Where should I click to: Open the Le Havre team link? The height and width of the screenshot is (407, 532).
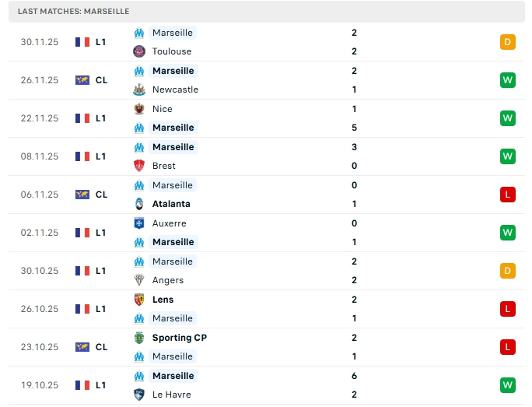[x=171, y=395]
